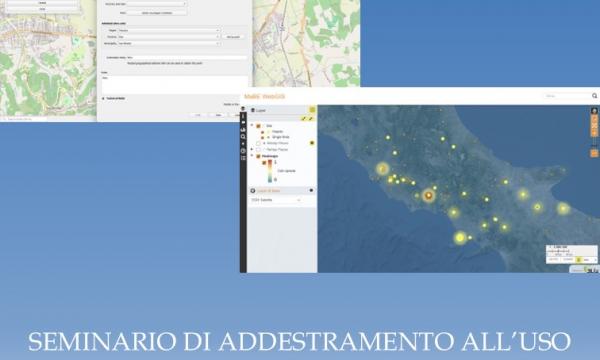Screen dimensions: 600x360
Task: Click the list icon at bottom of dark toolbar
Action: [243, 158]
